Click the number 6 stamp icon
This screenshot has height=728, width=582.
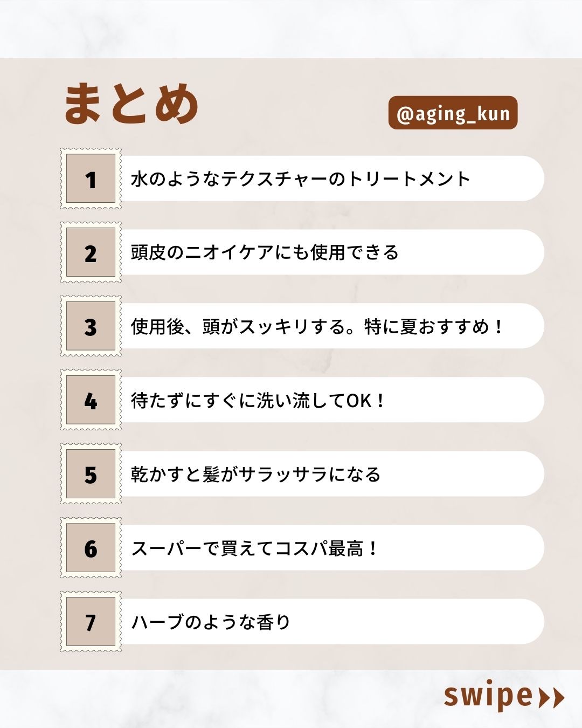pos(91,548)
